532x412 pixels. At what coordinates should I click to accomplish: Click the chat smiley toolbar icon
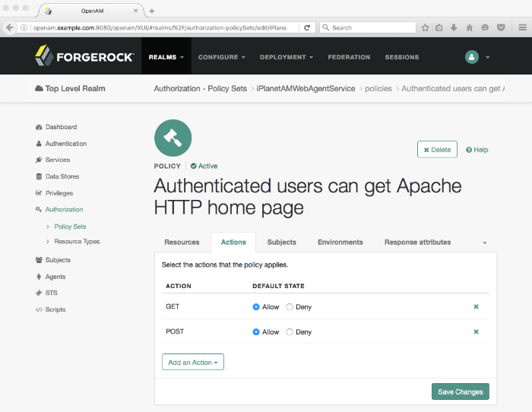click(485, 27)
